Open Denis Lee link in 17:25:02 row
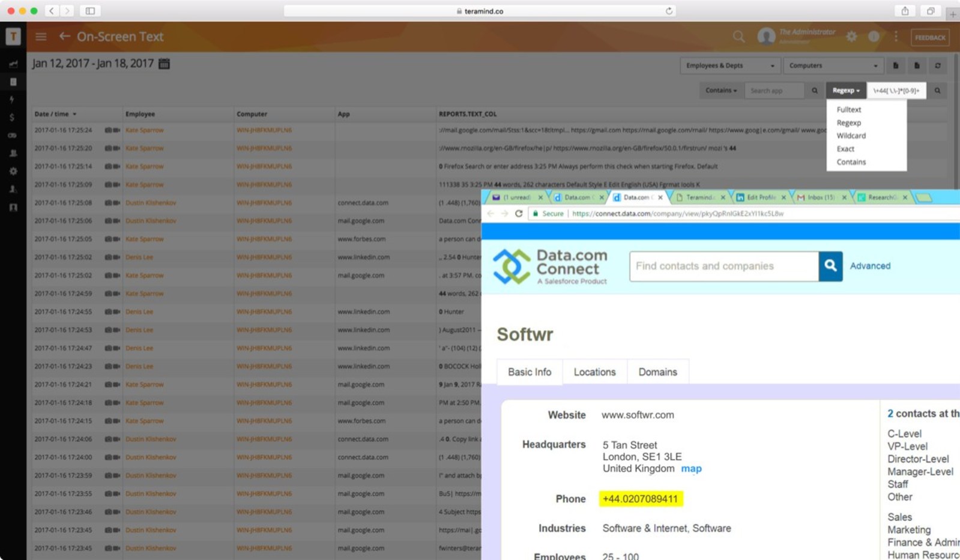This screenshot has width=960, height=560. pos(139,257)
